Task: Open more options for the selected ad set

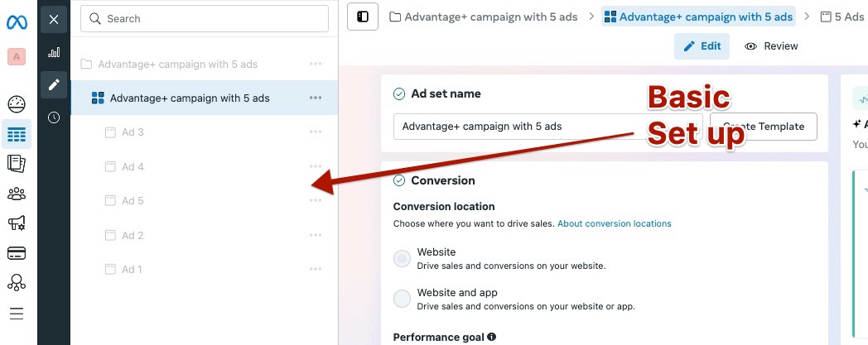Action: [x=316, y=98]
